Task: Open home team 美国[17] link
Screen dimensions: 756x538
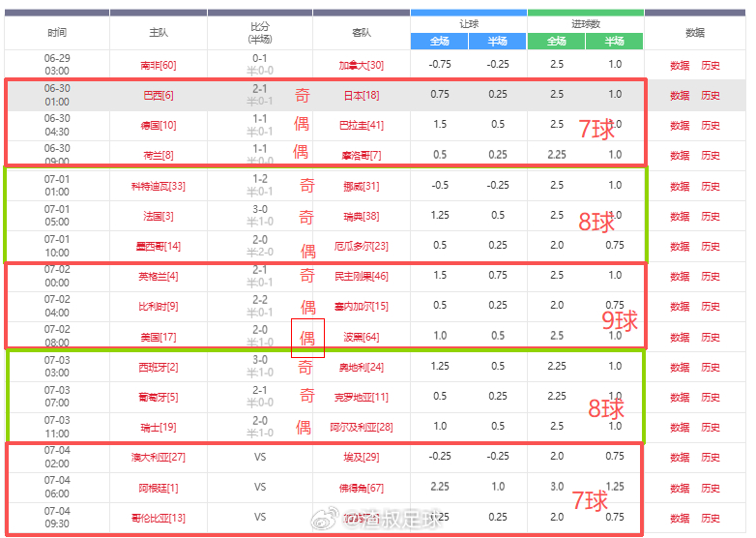Action: click(x=159, y=337)
